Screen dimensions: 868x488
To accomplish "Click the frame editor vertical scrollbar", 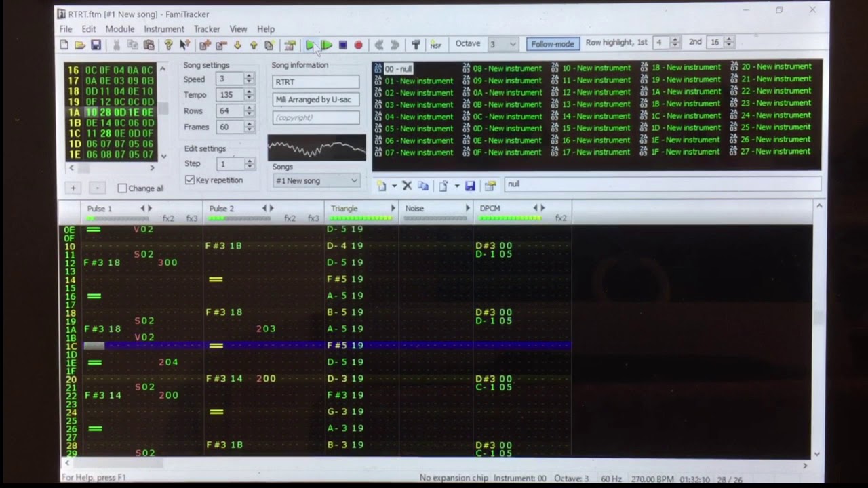I will (163, 113).
